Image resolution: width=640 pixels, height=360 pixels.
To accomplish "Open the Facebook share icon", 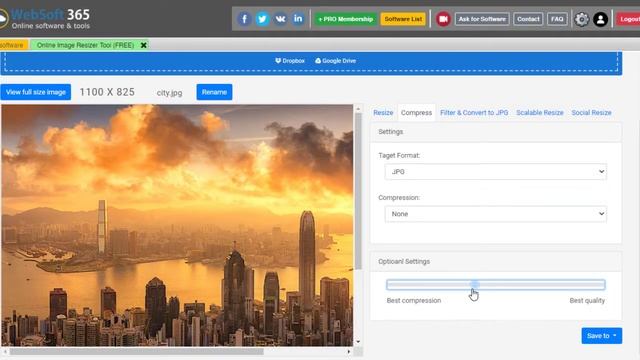I will [244, 19].
